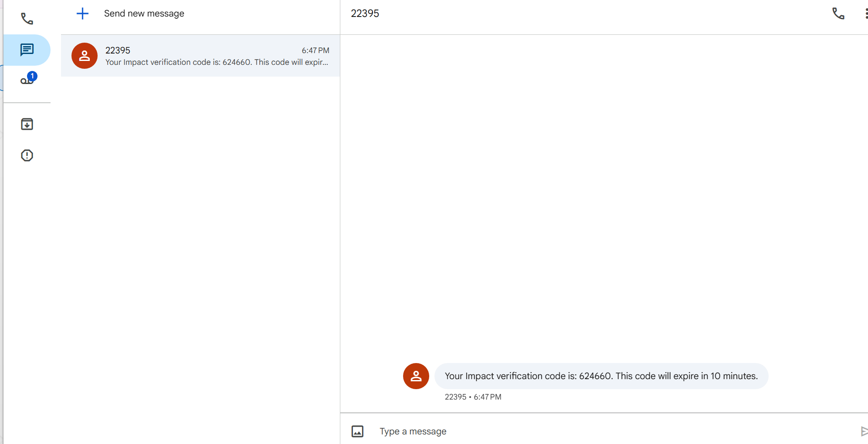Click the message preview text in list
This screenshot has width=868, height=444.
[x=217, y=62]
